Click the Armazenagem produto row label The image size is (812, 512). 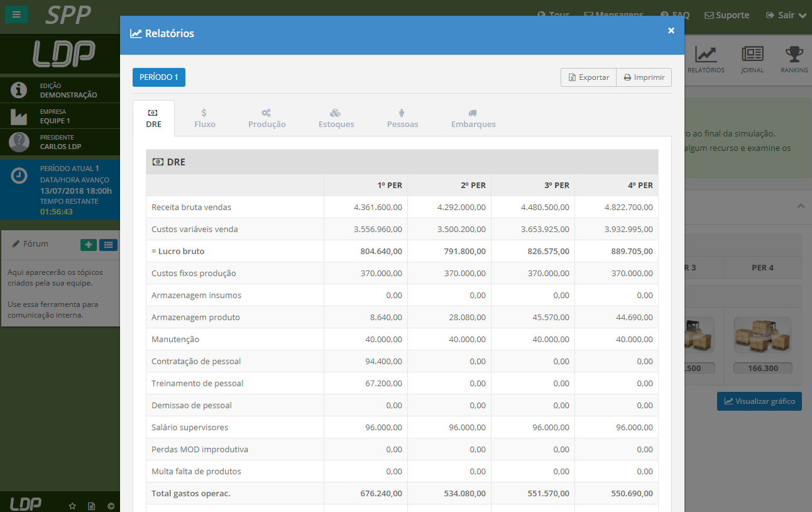tap(195, 317)
